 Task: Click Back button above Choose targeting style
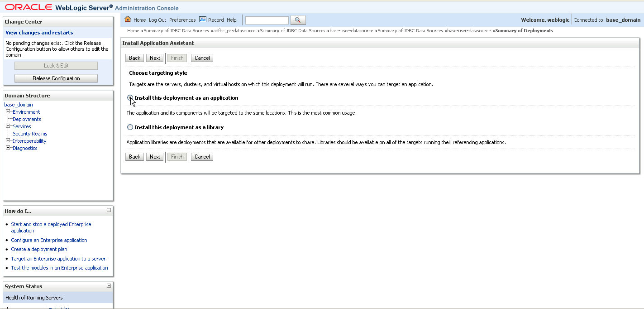[x=135, y=58]
